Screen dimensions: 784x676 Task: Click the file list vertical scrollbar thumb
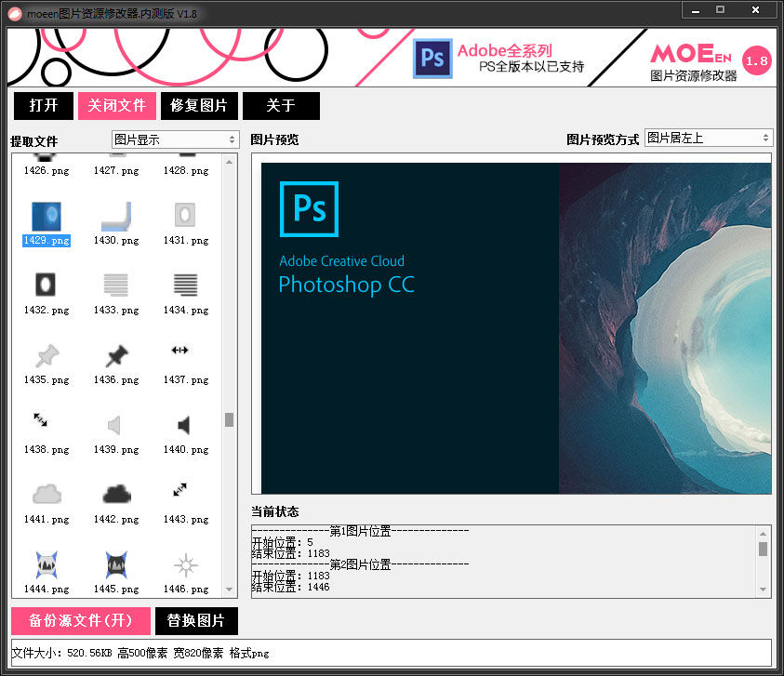click(229, 419)
